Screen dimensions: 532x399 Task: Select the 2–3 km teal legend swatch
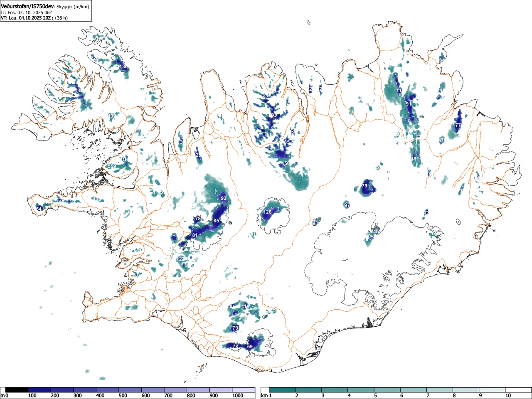(x=308, y=390)
